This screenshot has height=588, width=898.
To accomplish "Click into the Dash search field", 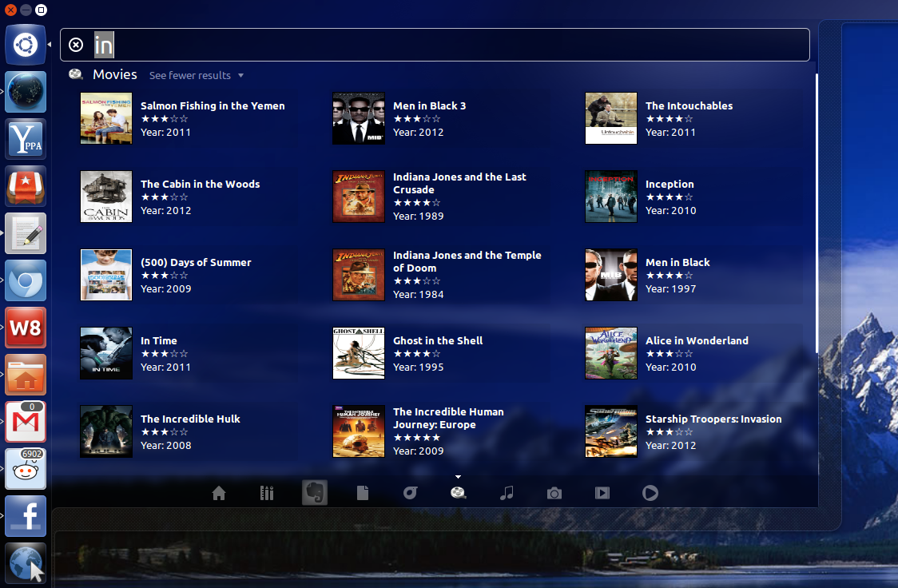I will pyautogui.click(x=435, y=45).
